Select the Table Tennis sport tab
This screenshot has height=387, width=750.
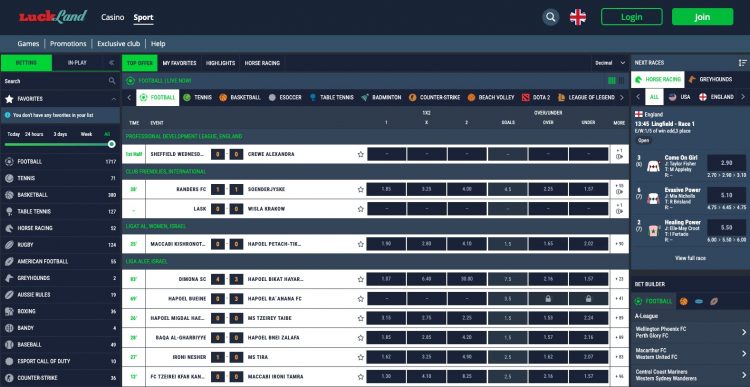(x=331, y=97)
